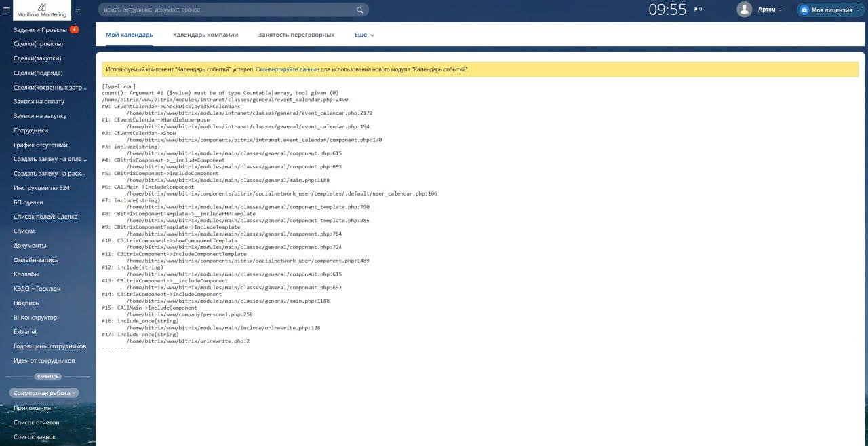Click the search magnifier icon

tap(360, 10)
